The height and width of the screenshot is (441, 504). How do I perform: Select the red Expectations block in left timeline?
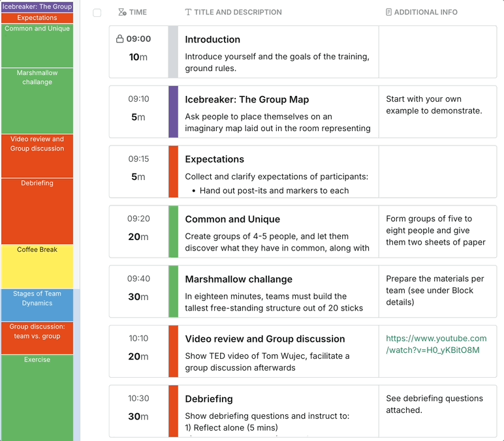click(37, 18)
